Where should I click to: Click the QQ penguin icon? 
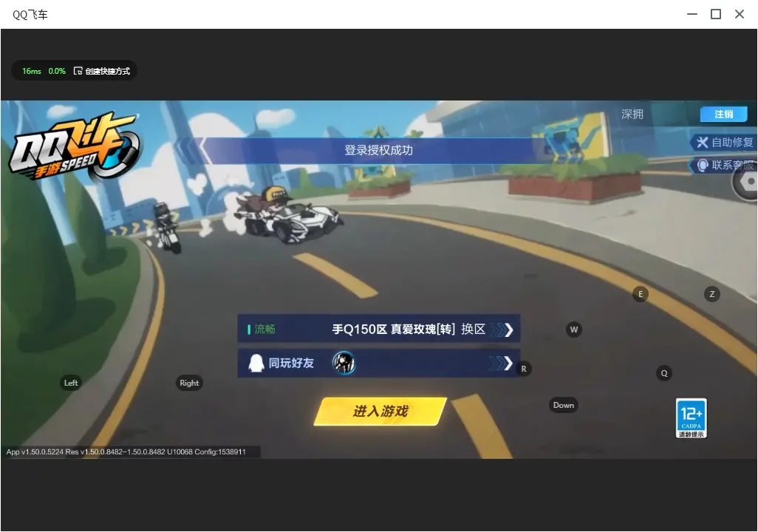[x=256, y=363]
